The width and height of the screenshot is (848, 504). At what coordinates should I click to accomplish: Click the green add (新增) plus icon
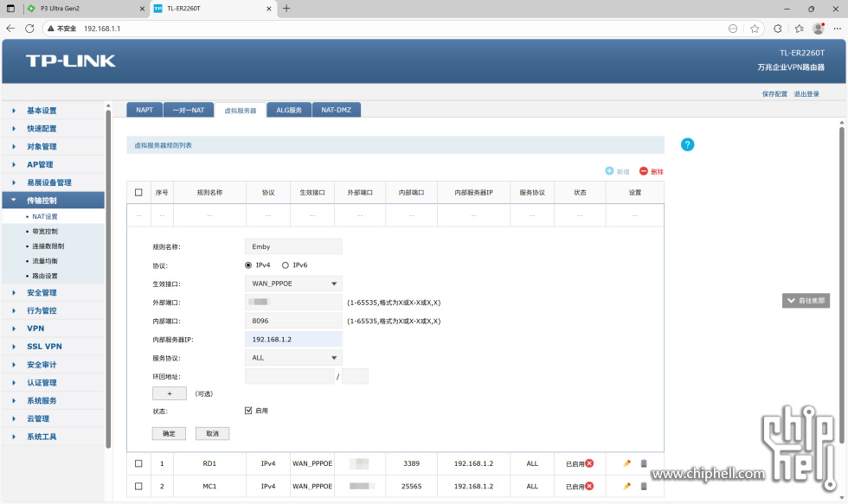tap(609, 171)
